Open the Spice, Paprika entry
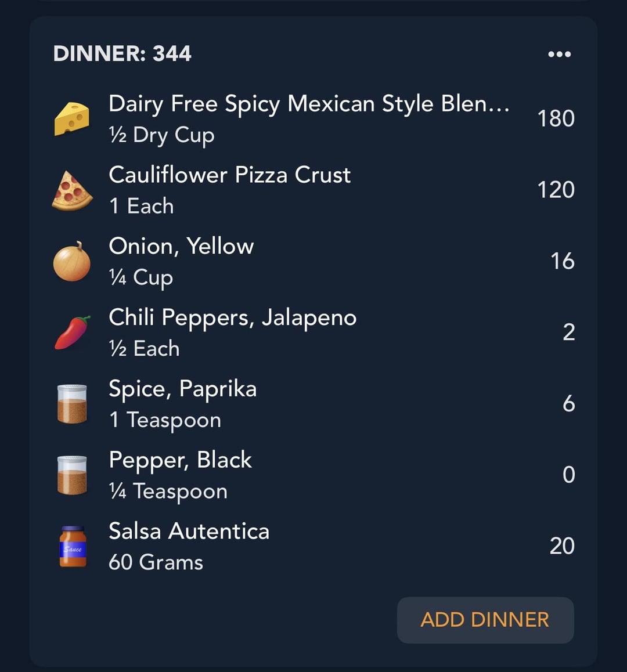627x672 pixels. click(x=313, y=404)
